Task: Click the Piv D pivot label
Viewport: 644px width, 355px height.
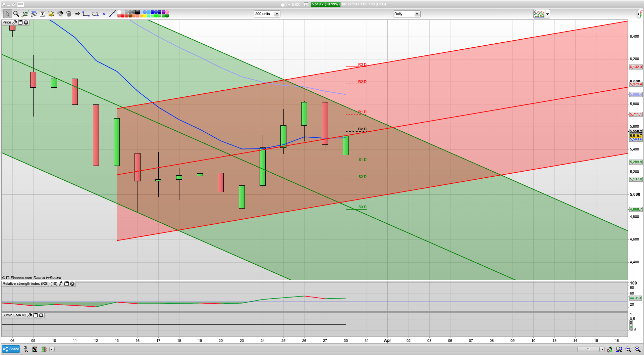Action: pyautogui.click(x=362, y=129)
